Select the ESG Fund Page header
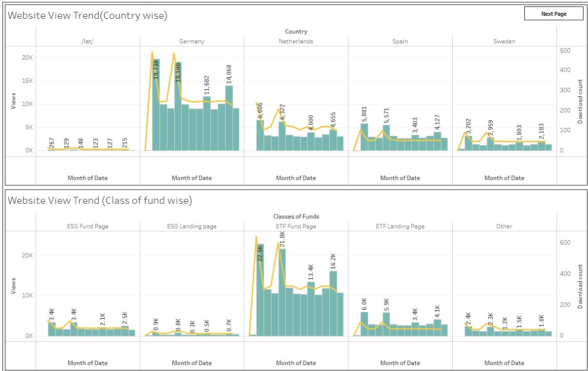Image resolution: width=588 pixels, height=371 pixels. (87, 226)
